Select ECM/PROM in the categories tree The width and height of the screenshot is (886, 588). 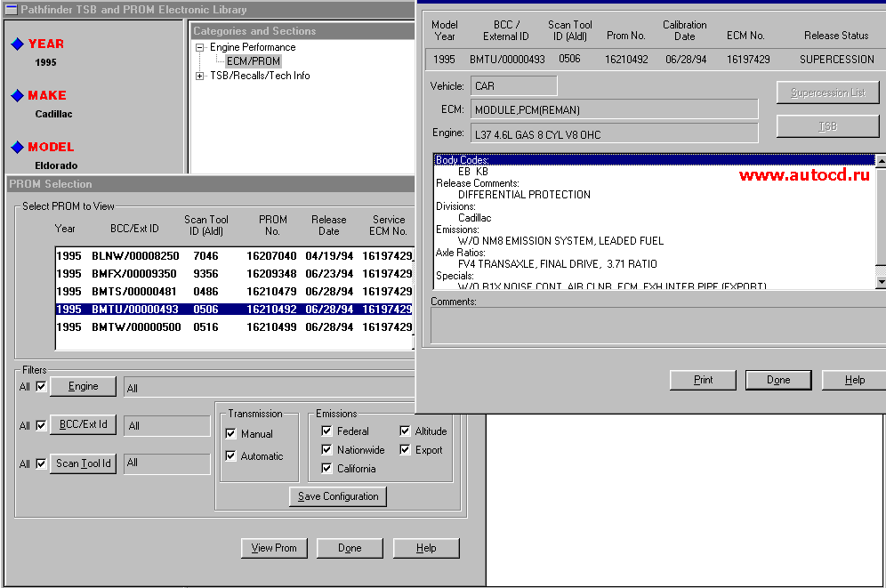[x=254, y=61]
